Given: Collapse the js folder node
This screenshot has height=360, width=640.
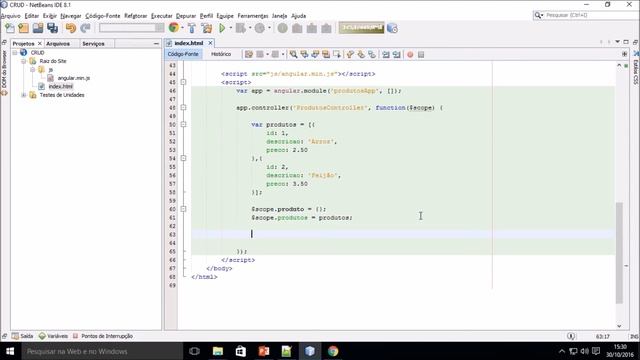Looking at the screenshot, I should (x=32, y=70).
